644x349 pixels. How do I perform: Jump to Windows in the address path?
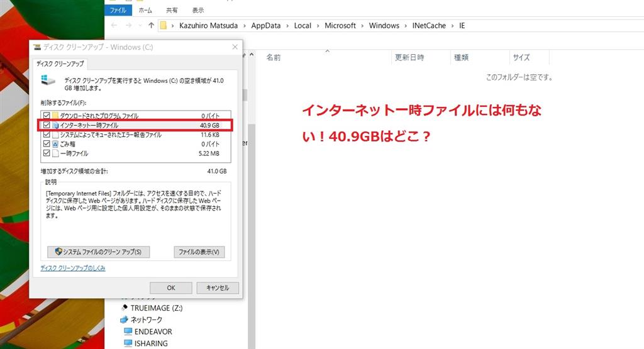coord(384,25)
